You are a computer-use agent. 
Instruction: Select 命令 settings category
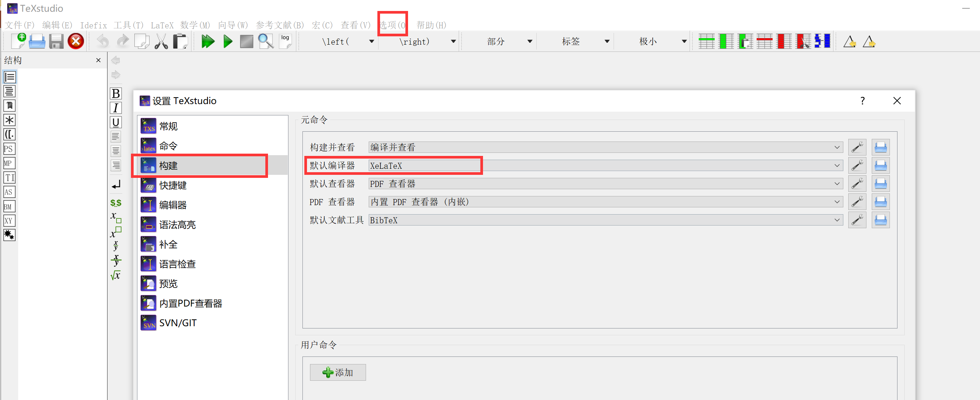pyautogui.click(x=212, y=146)
